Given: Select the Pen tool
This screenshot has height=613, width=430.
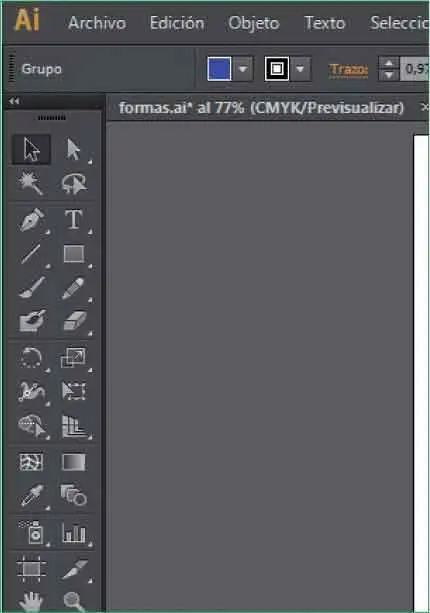Looking at the screenshot, I should [31, 220].
